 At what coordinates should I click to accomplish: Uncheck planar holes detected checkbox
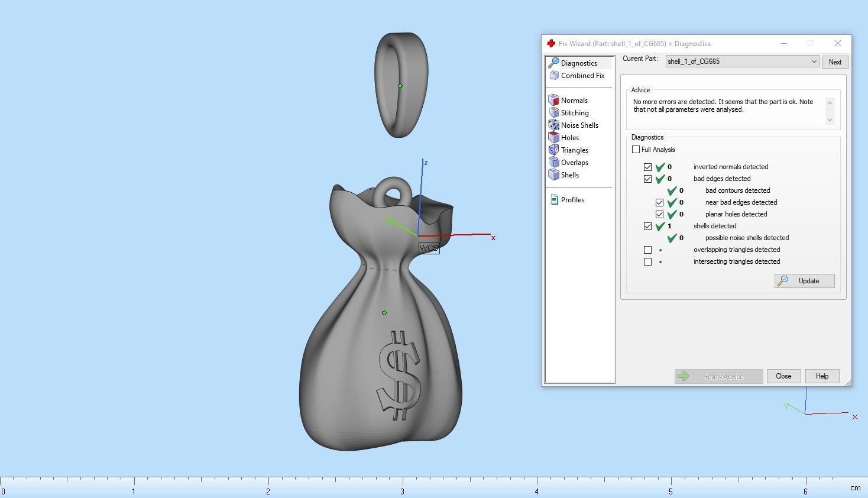660,214
